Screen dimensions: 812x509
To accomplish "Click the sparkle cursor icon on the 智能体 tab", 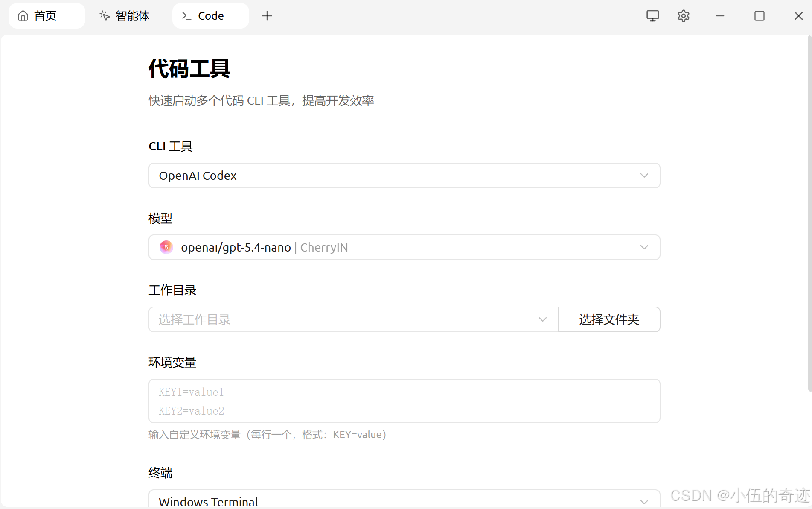I will [x=105, y=16].
